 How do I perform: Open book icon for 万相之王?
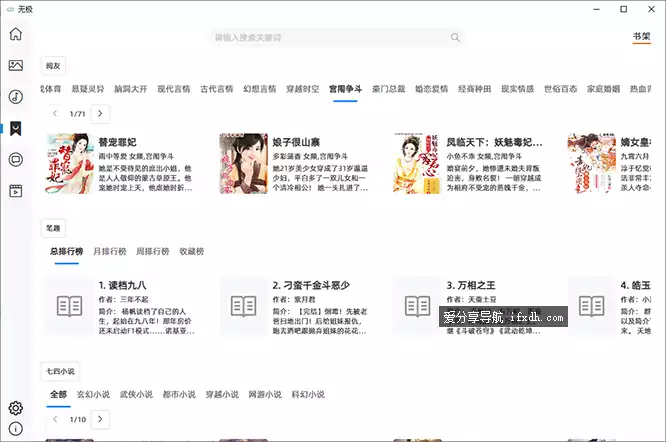417,306
